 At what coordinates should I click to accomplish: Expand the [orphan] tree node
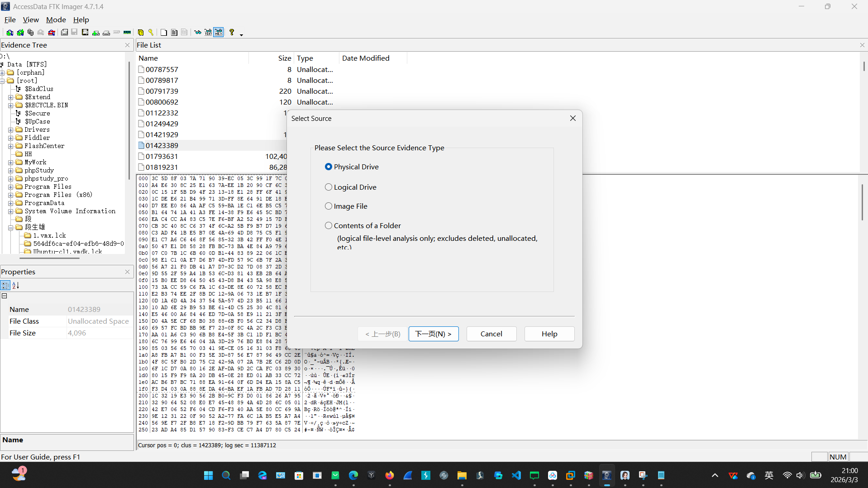tap(3, 73)
